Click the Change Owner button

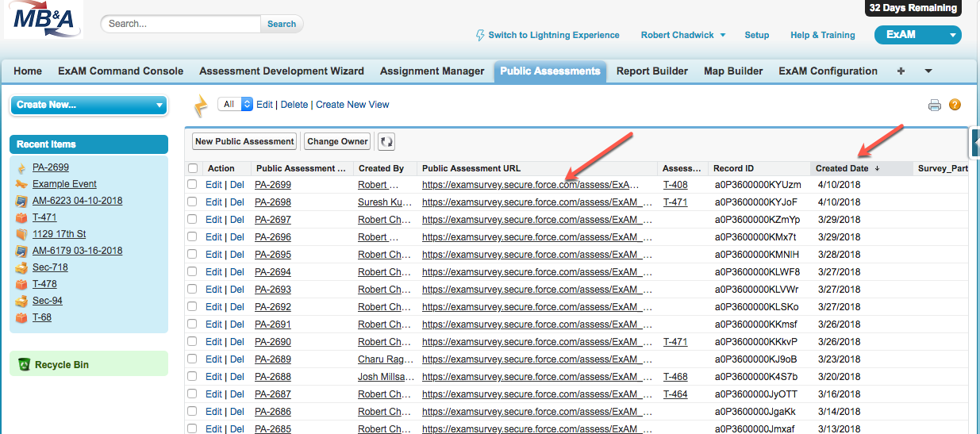(x=338, y=142)
